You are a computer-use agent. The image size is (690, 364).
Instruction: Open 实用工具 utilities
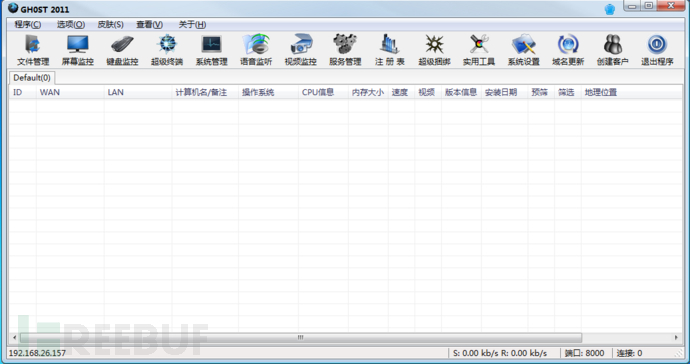click(479, 50)
